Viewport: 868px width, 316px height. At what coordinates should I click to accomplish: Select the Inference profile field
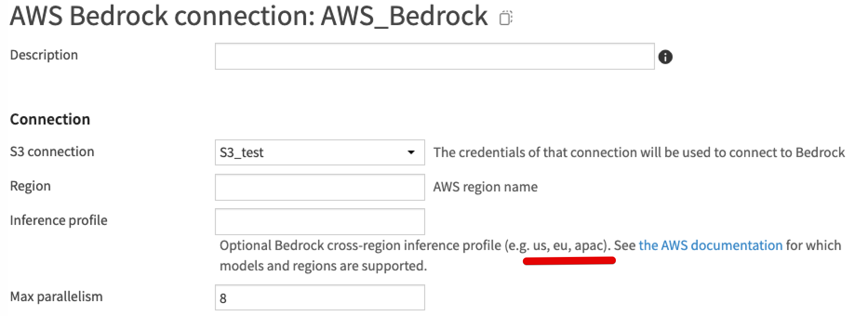click(x=319, y=222)
